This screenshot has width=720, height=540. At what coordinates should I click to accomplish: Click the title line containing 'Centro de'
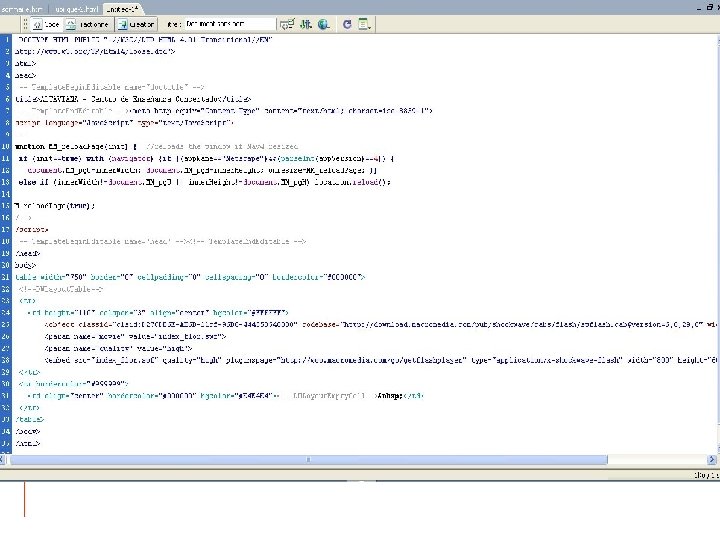point(133,99)
